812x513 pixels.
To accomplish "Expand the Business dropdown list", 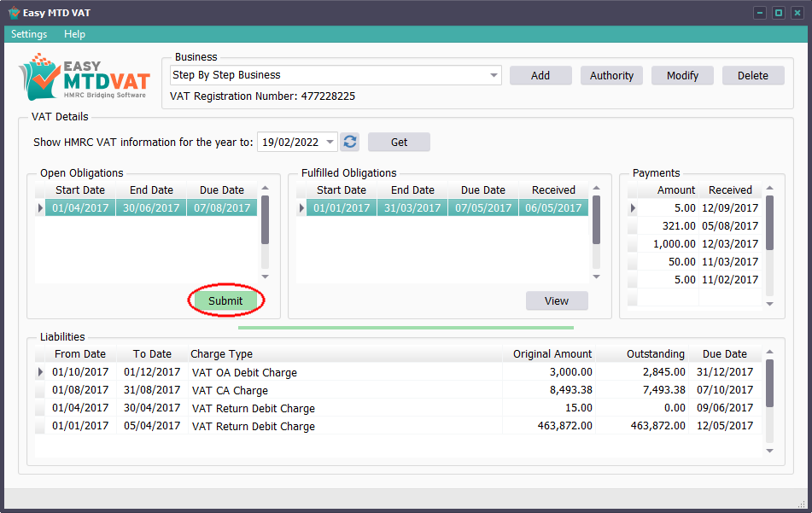I will (x=494, y=76).
